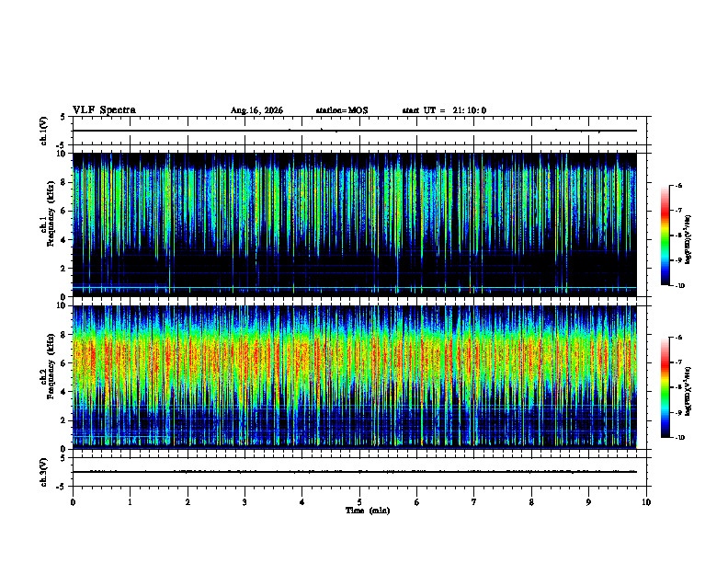Click the "-6" label on ch.2 colorbar

tap(678, 338)
